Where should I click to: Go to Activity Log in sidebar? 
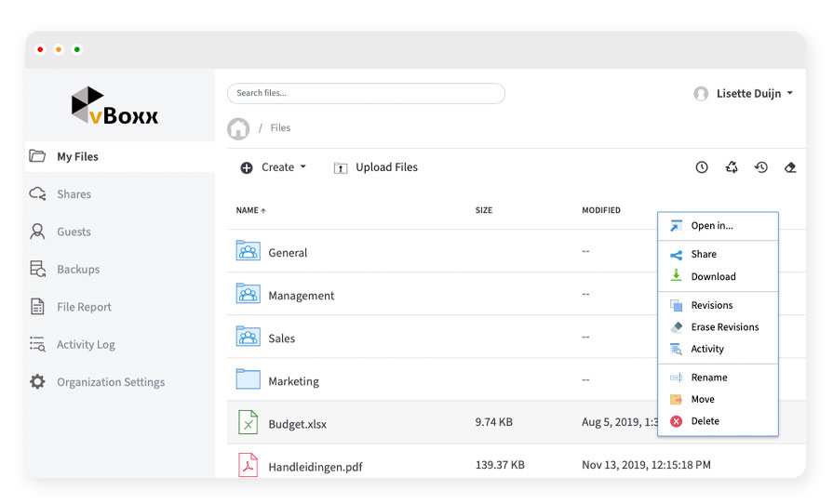click(86, 344)
